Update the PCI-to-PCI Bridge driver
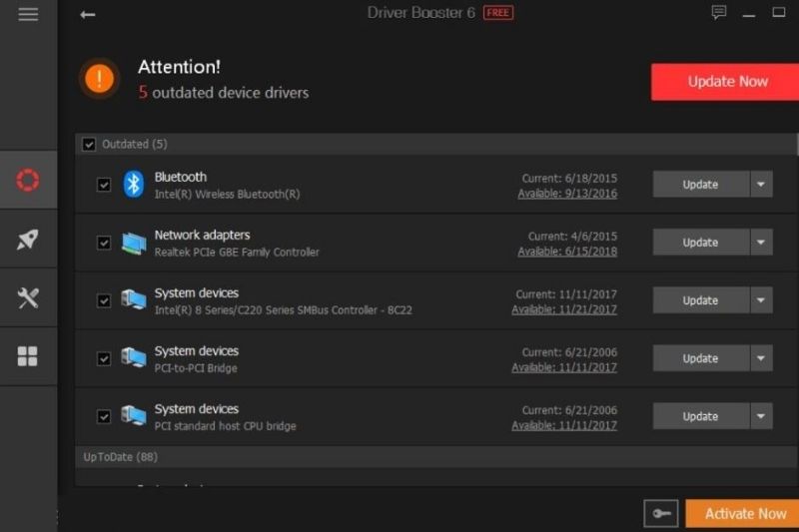 coord(701,358)
